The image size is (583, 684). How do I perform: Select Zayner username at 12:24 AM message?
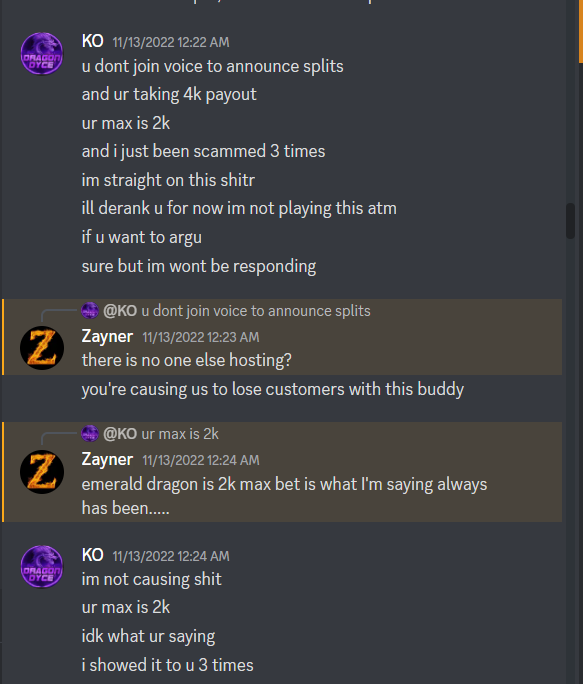pyautogui.click(x=107, y=459)
